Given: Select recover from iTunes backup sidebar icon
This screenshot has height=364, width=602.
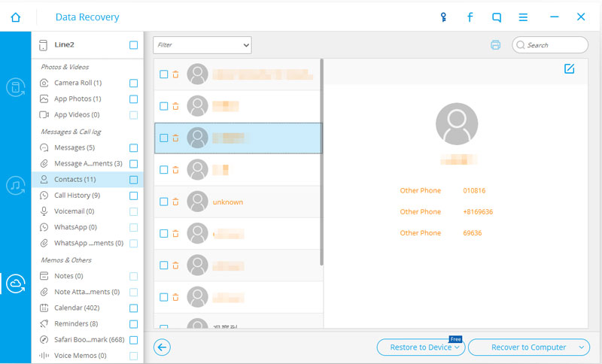Looking at the screenshot, I should (x=15, y=186).
